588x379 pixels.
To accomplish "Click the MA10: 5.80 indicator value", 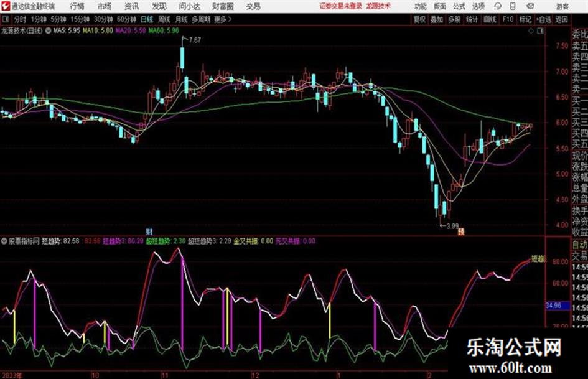I will point(98,30).
